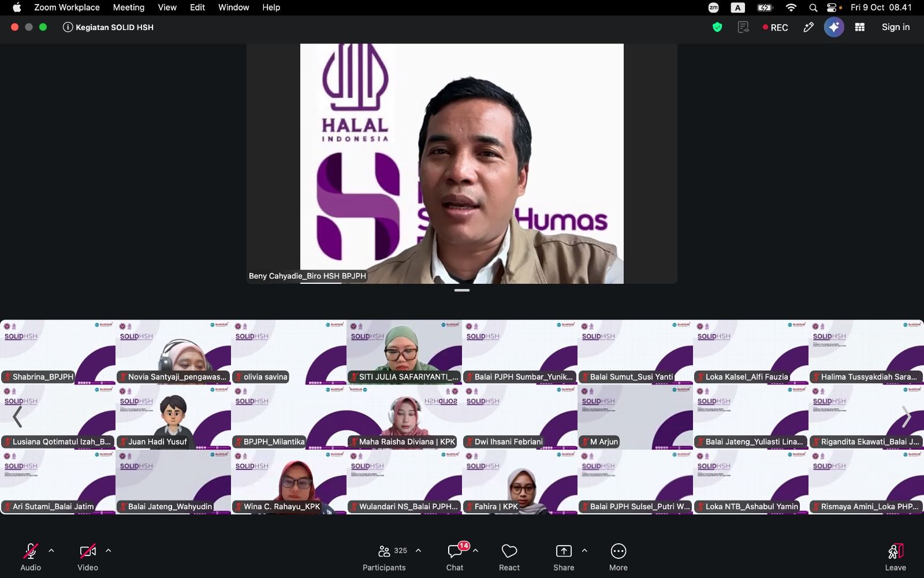Select Shabrina_BPJPH video tile
The width and height of the screenshot is (924, 578).
[x=58, y=351]
